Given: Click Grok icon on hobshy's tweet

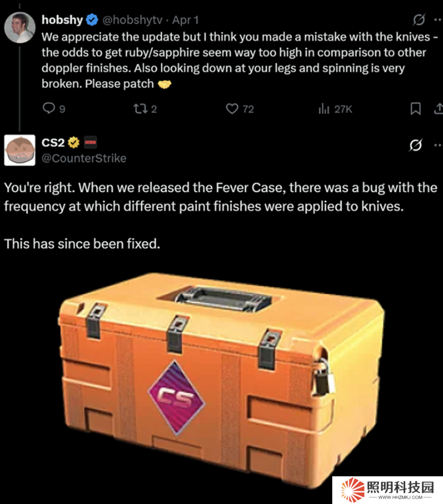Looking at the screenshot, I should (419, 20).
